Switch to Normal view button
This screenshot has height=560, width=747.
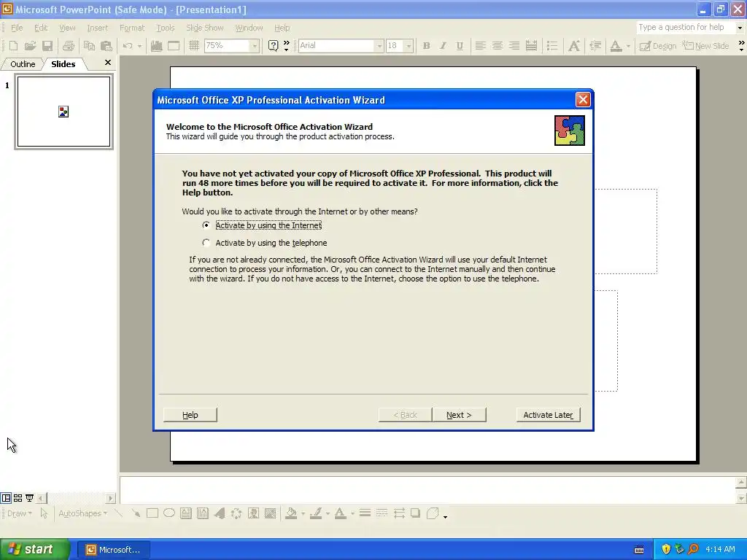(6, 498)
